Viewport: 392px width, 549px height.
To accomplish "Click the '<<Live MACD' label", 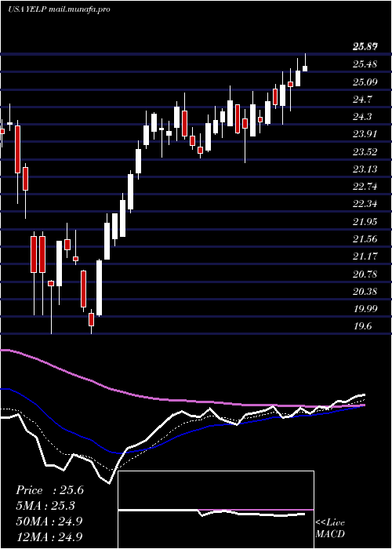I will tap(330, 529).
